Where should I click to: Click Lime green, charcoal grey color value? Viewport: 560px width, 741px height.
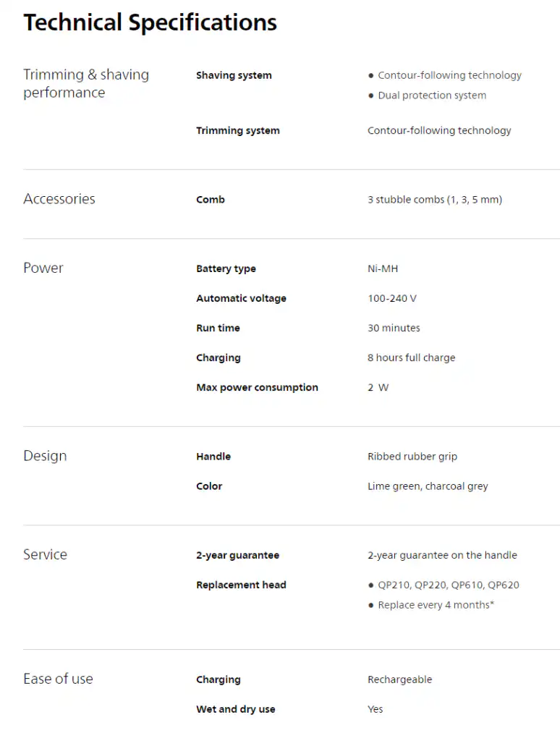[428, 486]
